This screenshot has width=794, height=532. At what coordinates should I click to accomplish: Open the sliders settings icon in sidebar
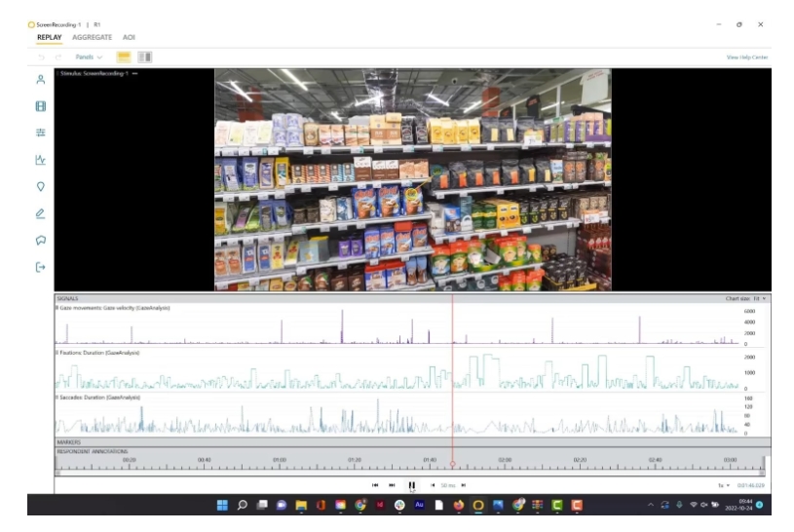tap(41, 133)
